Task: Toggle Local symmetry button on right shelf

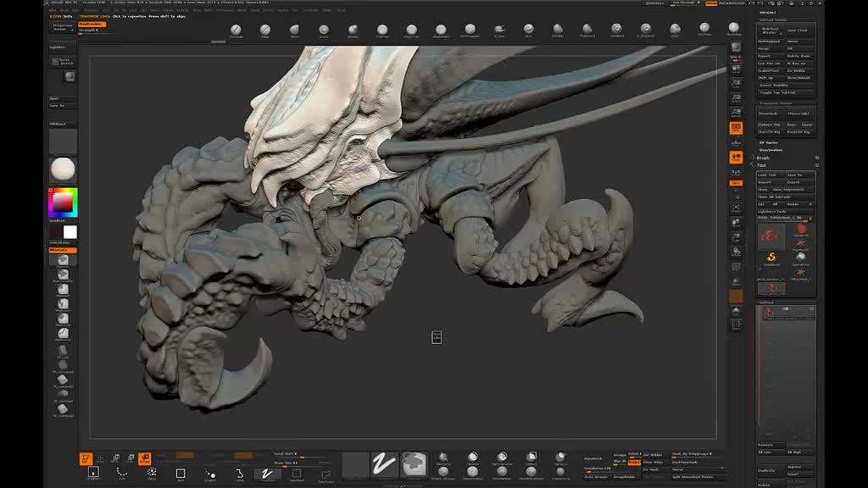Action: click(x=736, y=158)
